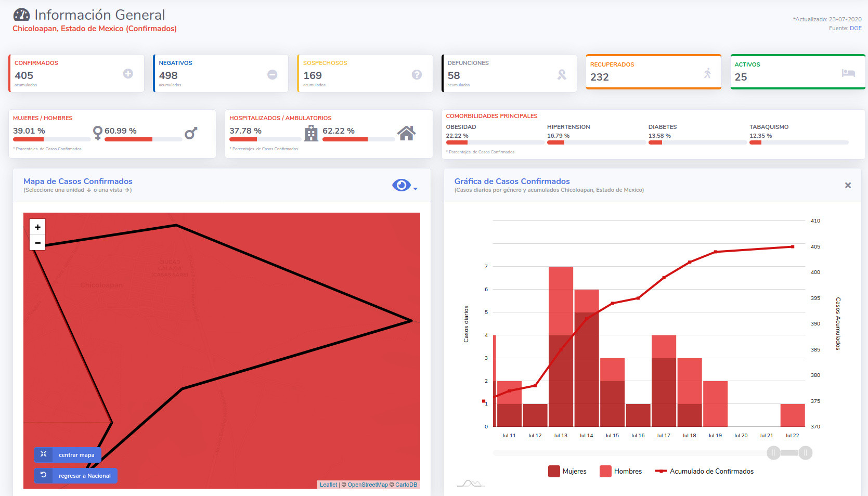Viewport: 868px width, 496px height.
Task: Click the house icon for ambulatorios
Action: 407,134
